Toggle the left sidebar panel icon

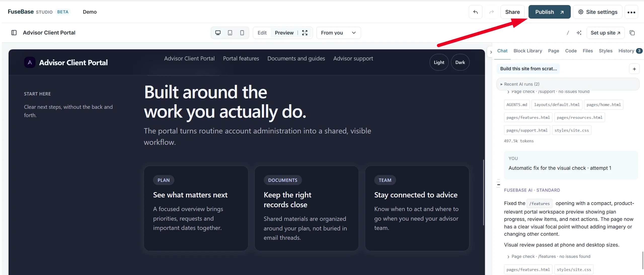click(14, 33)
